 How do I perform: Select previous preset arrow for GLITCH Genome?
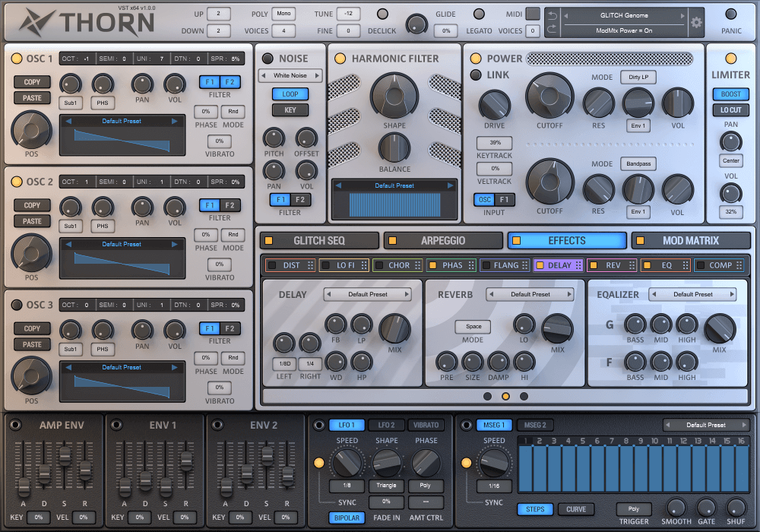pyautogui.click(x=565, y=15)
